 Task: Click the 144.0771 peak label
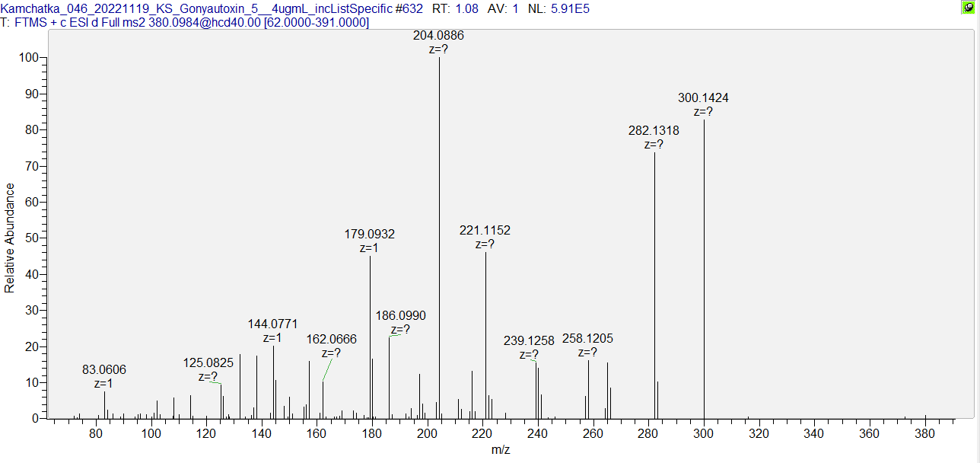tap(272, 324)
